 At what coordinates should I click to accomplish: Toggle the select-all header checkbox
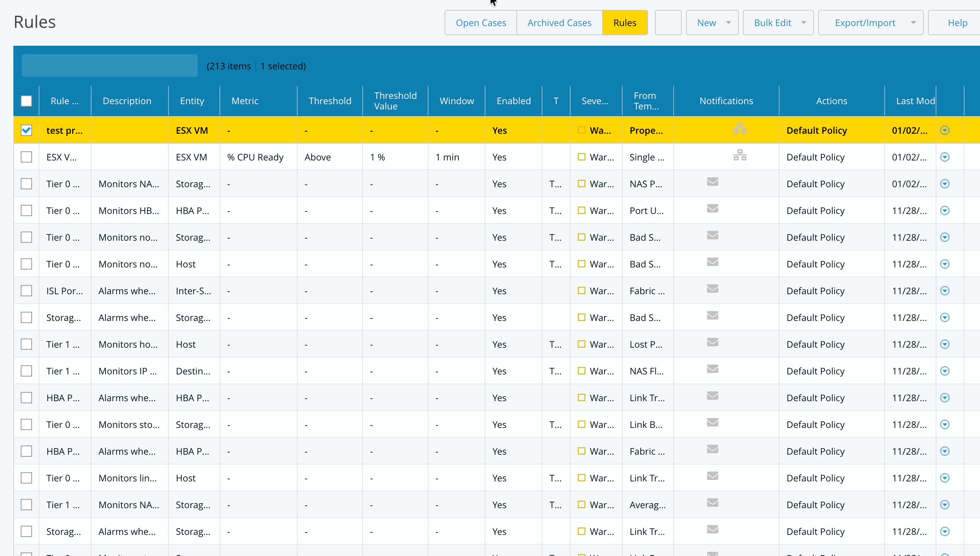point(26,101)
